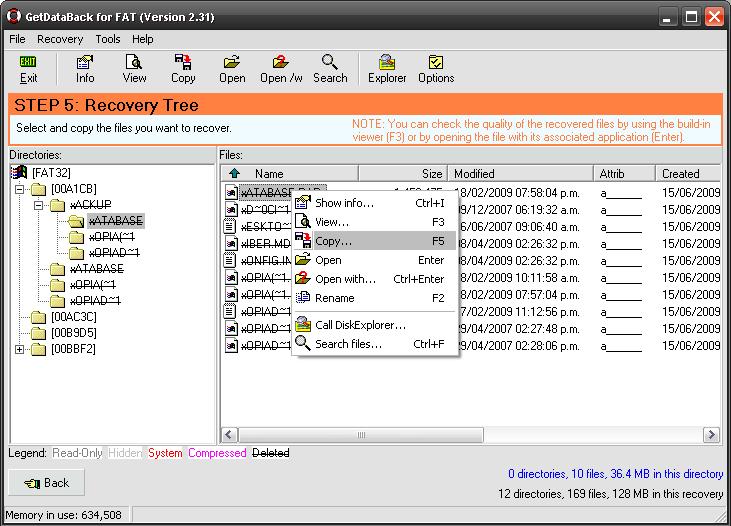Viewport: 731px width, 526px height.
Task: Click the Deleted legend label
Action: coord(271,453)
